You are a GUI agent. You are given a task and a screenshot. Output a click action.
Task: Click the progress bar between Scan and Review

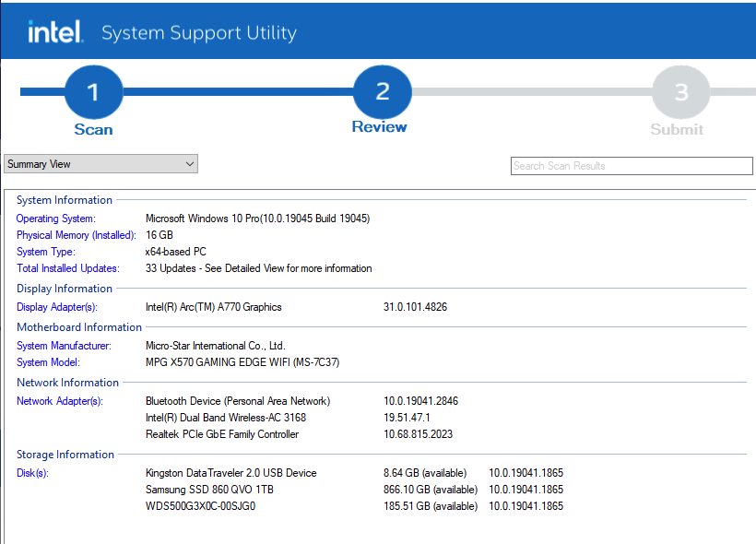[237, 91]
